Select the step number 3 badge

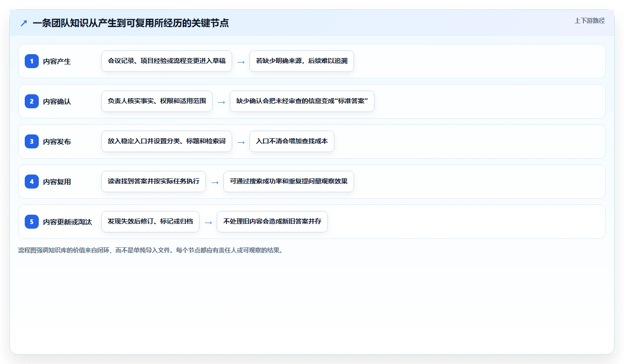click(x=32, y=141)
